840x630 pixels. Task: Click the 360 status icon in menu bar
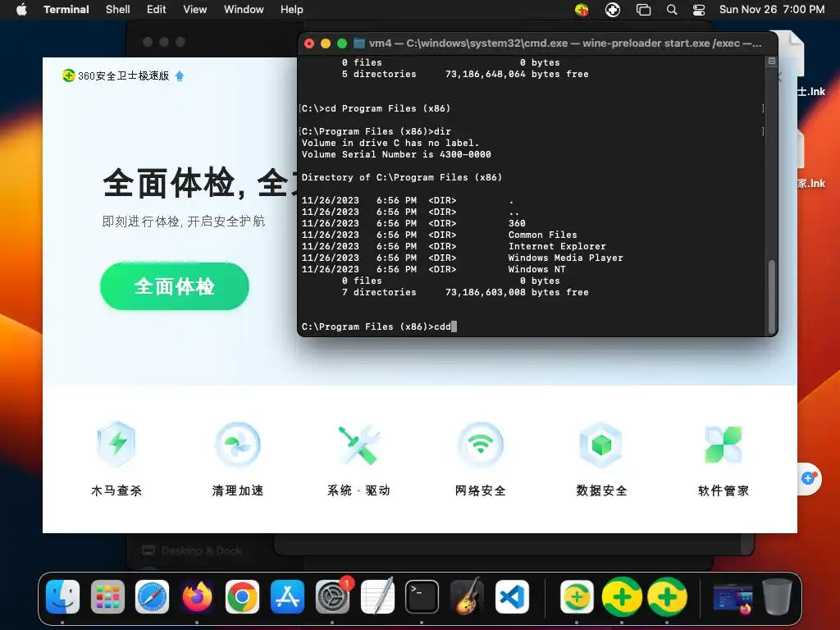point(582,9)
